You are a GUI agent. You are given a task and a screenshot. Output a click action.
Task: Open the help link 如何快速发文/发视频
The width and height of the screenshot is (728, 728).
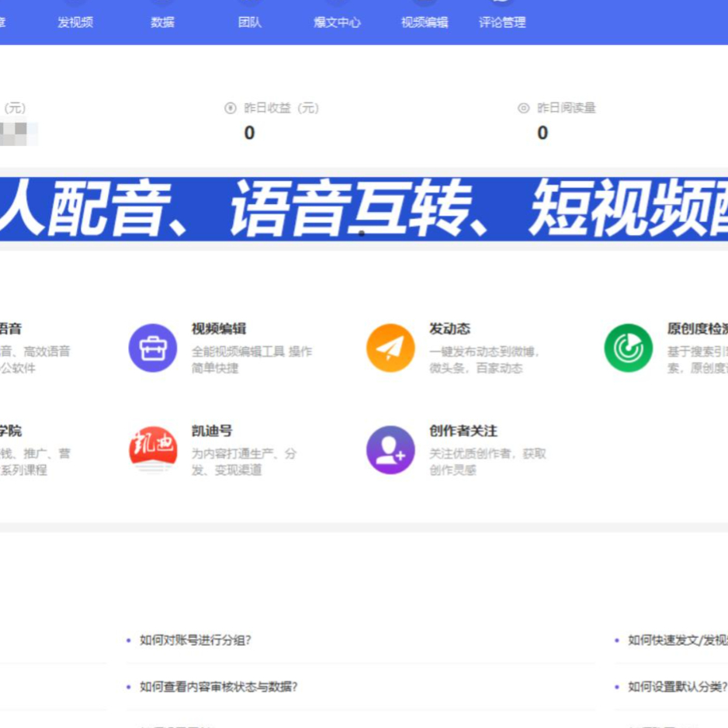pyautogui.click(x=677, y=640)
